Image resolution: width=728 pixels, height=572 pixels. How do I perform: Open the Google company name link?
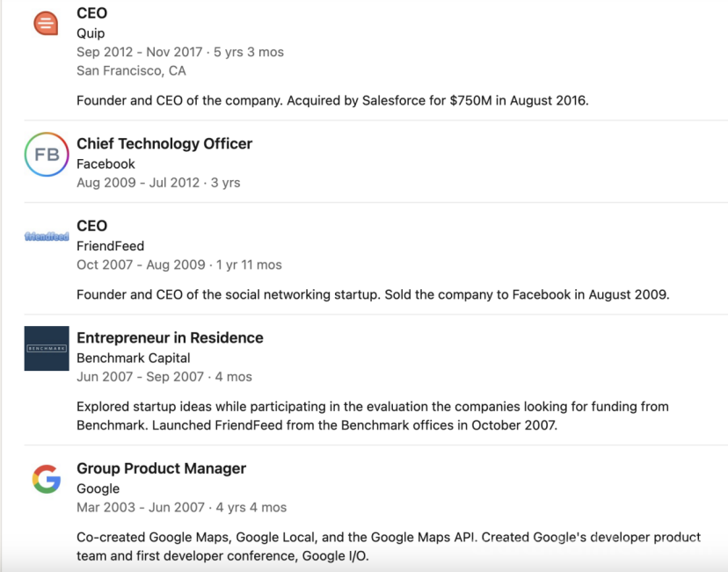pos(98,489)
